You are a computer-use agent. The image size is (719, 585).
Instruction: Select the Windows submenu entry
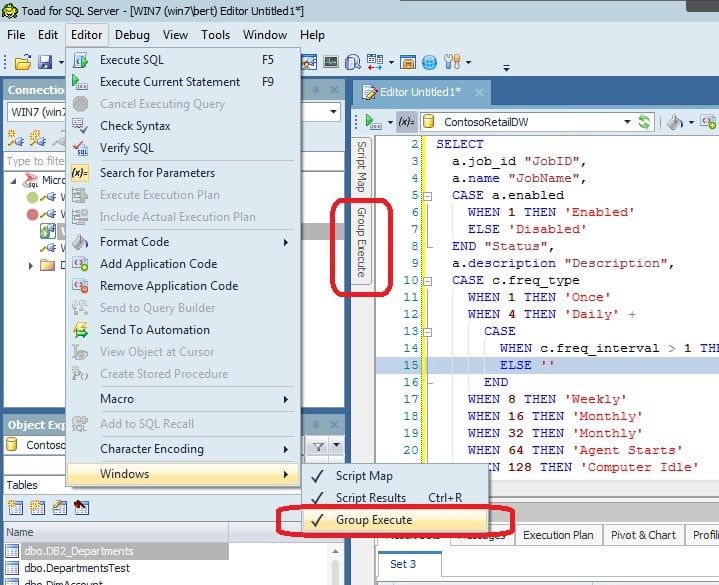pyautogui.click(x=183, y=474)
